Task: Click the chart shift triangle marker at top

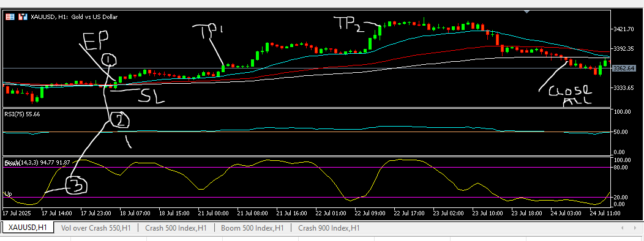Action: pos(527,12)
